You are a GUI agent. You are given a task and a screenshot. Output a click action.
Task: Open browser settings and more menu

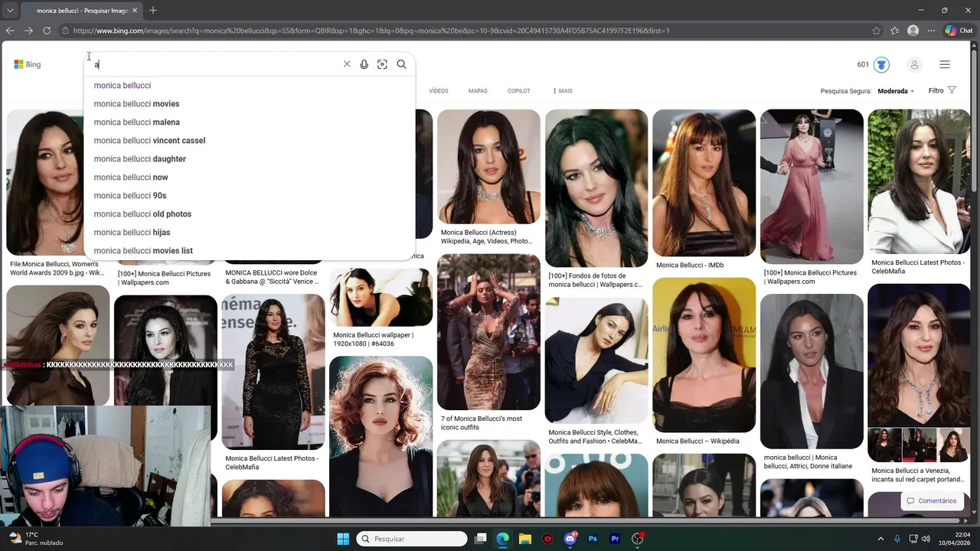click(x=931, y=31)
